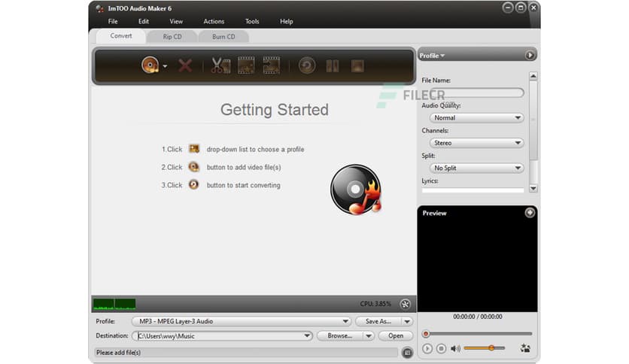The height and width of the screenshot is (364, 629).
Task: Click the Pause icon in toolbar
Action: [x=332, y=65]
